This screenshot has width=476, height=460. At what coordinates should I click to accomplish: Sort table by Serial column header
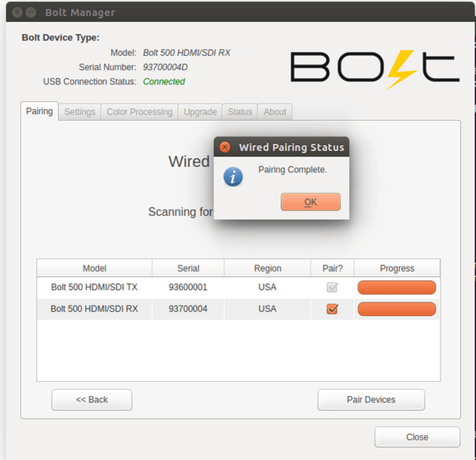(x=188, y=268)
